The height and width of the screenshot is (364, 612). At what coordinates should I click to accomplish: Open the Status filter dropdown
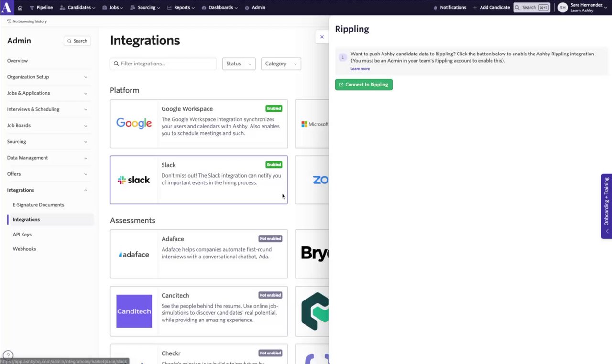point(239,64)
